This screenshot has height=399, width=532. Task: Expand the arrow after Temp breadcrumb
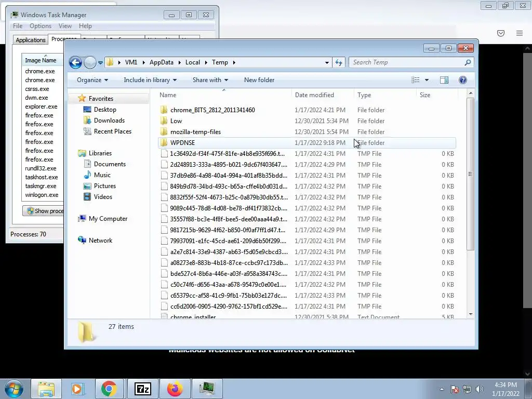(x=234, y=62)
